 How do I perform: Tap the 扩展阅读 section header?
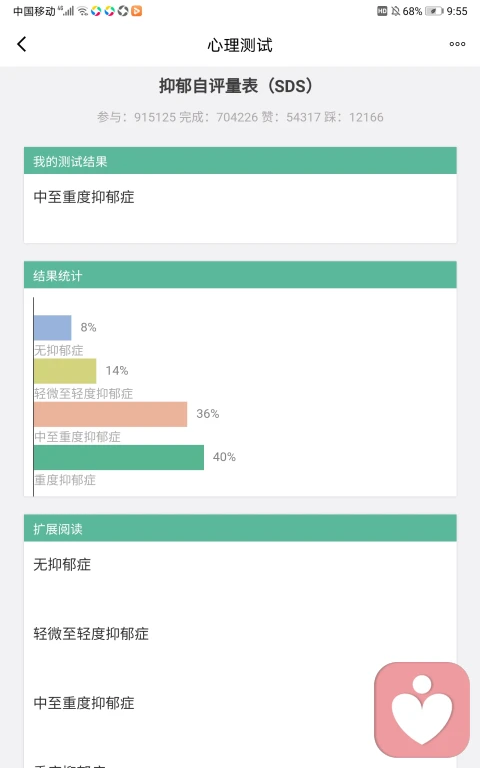pyautogui.click(x=240, y=528)
